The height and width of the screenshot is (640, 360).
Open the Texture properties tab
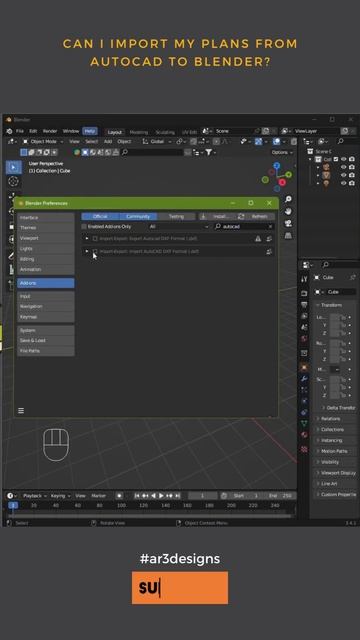coord(304,449)
